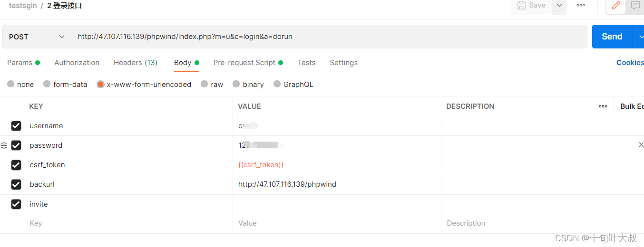Choose the raw body type

pos(205,84)
